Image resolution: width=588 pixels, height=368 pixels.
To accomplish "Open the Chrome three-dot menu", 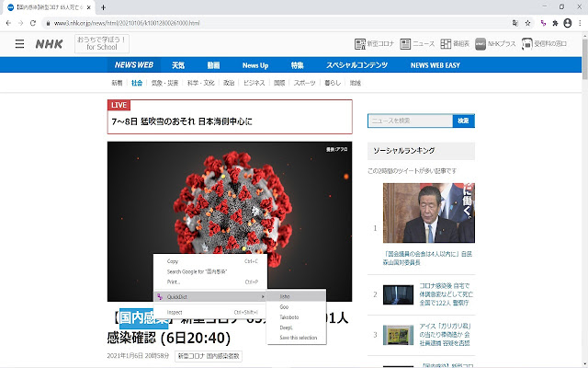I will click(580, 23).
